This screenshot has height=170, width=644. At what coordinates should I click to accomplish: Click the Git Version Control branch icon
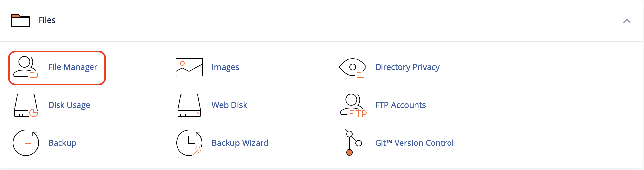tap(353, 143)
